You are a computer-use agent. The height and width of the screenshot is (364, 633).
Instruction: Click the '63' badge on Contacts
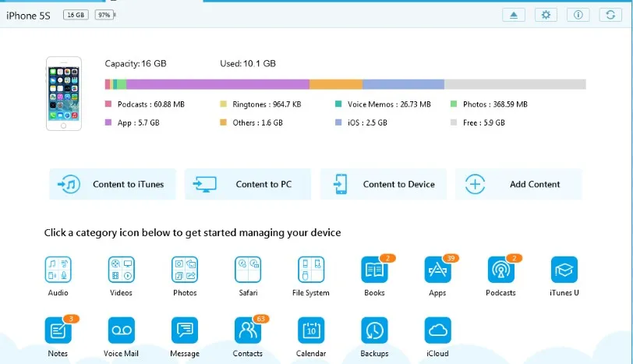[x=261, y=319]
